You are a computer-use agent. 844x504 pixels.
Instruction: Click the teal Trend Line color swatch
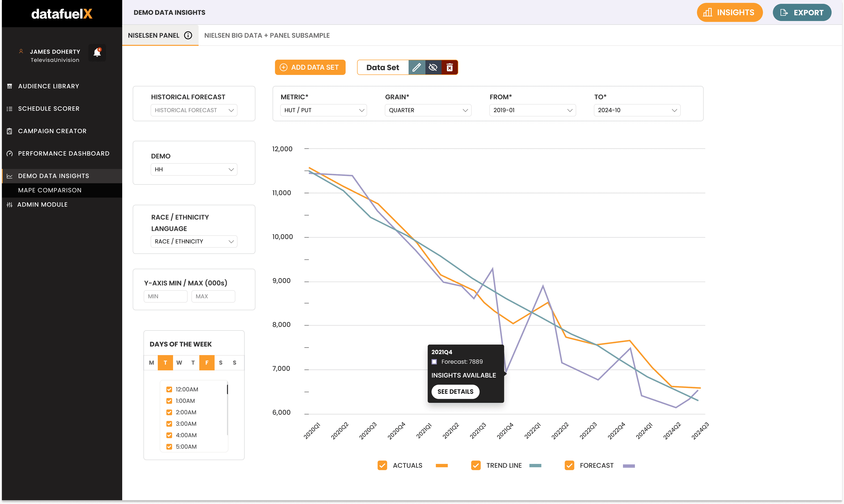[535, 466]
